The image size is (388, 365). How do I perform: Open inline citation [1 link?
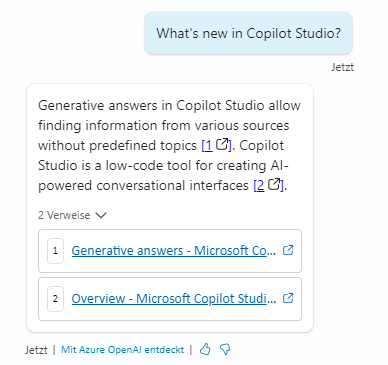coord(207,145)
